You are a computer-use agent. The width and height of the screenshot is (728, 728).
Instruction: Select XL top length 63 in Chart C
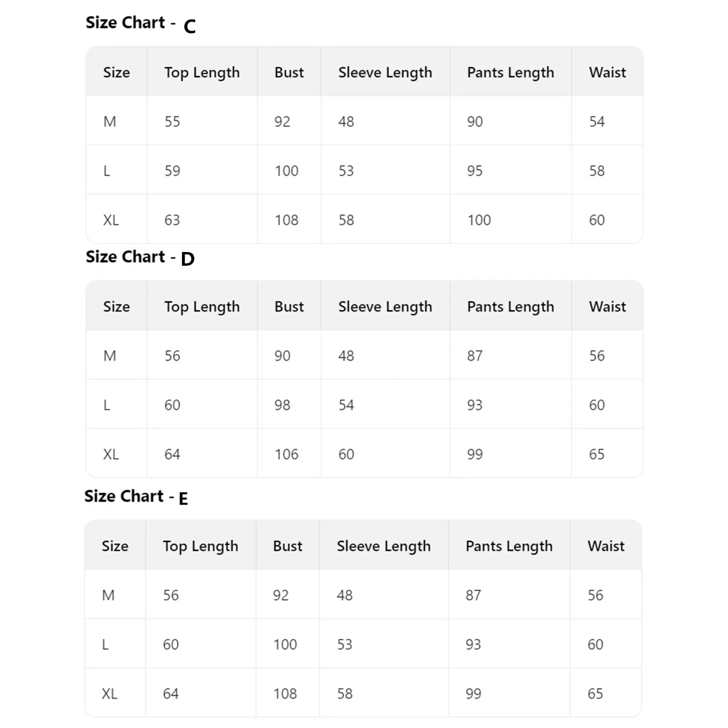(x=172, y=220)
